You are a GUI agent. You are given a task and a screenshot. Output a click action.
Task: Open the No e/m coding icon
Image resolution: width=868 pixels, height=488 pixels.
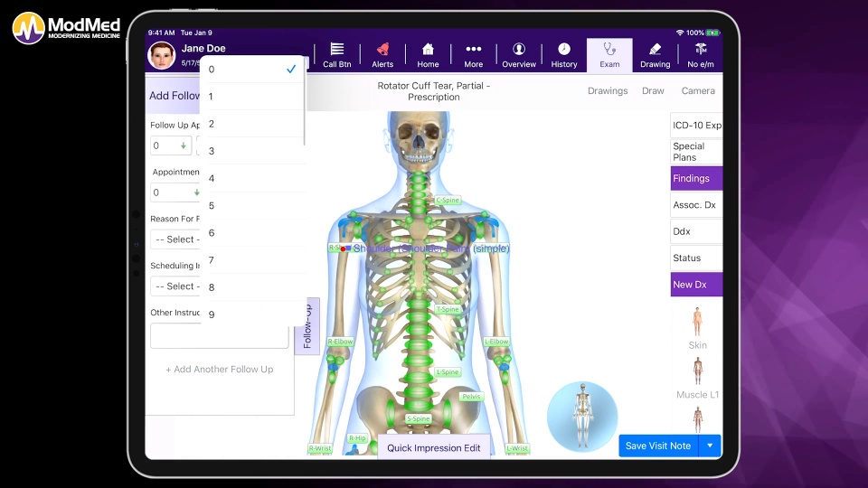(x=701, y=49)
